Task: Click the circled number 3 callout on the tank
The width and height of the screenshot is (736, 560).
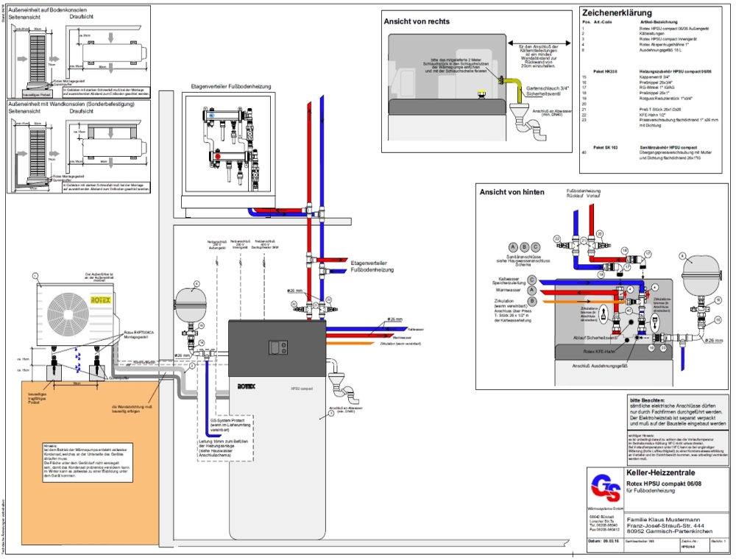Action: 331,414
